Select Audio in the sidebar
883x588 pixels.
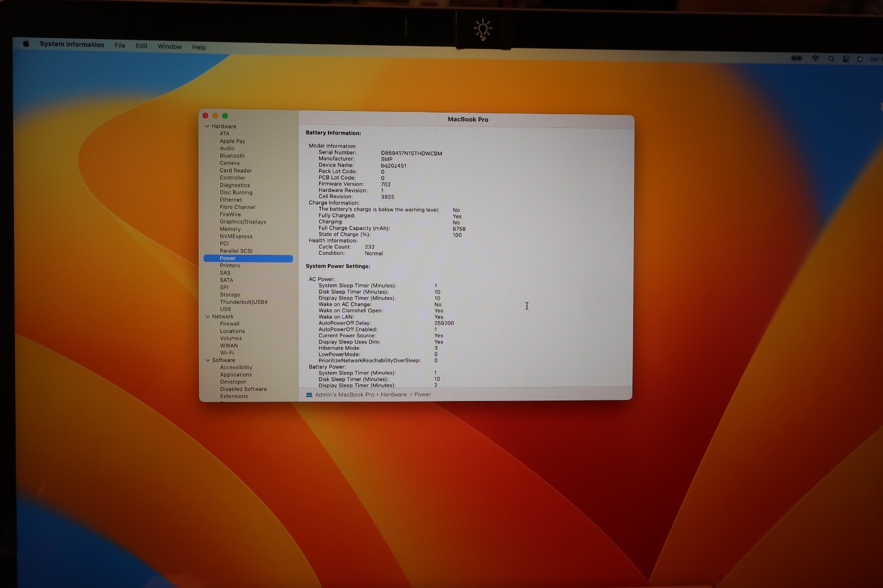pyautogui.click(x=227, y=148)
